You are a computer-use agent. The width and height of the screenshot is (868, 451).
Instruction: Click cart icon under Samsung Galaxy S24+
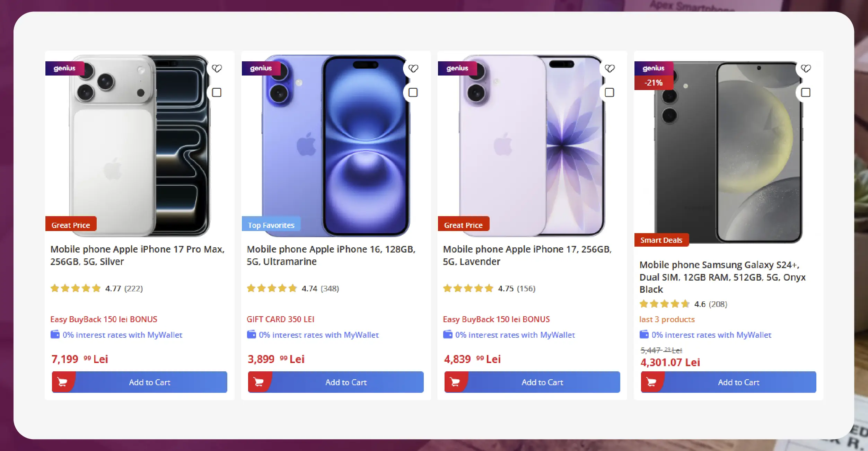[x=651, y=382]
